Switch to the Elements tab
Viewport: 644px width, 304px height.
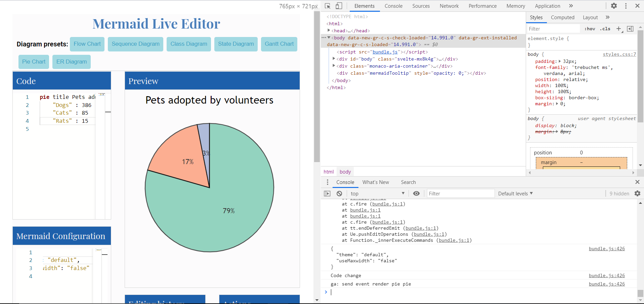click(x=364, y=6)
